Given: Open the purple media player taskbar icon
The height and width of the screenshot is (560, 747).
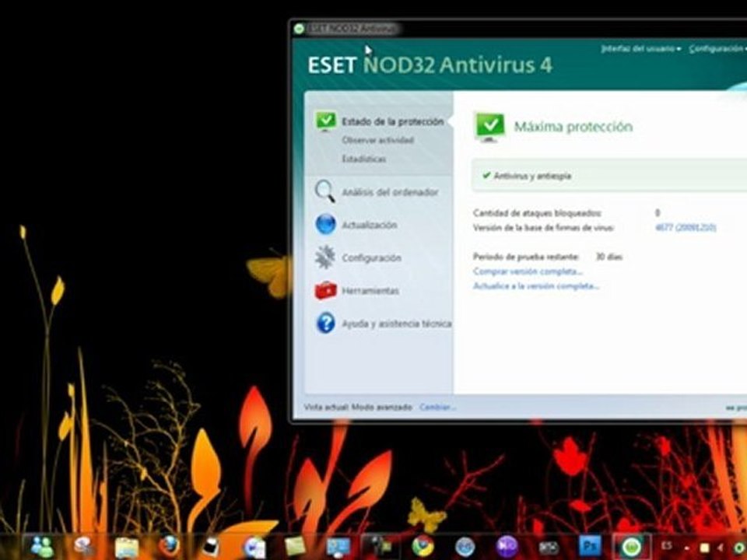Looking at the screenshot, I should click(507, 547).
